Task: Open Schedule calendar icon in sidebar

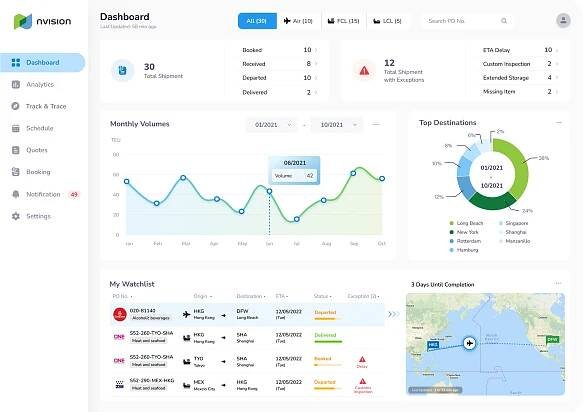Action: pos(16,128)
